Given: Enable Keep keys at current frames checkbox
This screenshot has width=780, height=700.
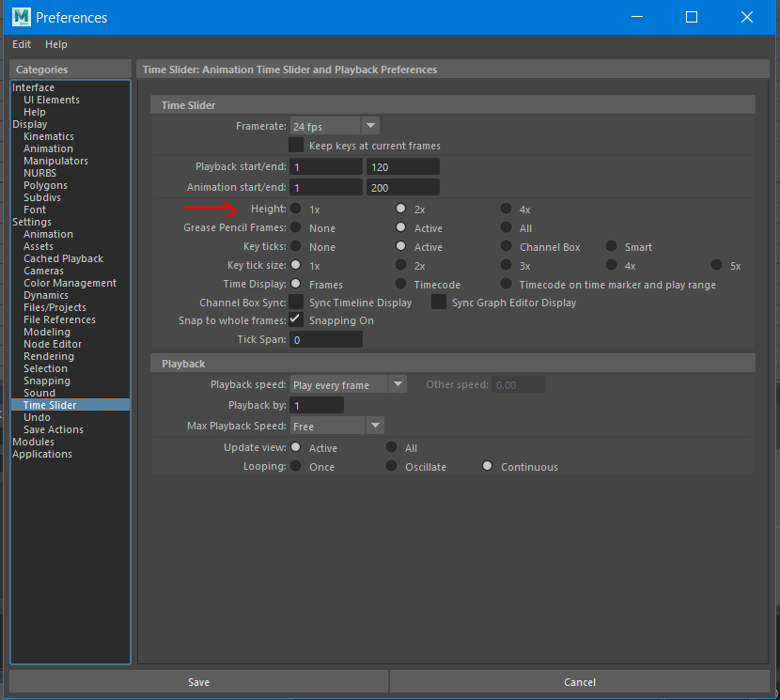Looking at the screenshot, I should (x=296, y=146).
